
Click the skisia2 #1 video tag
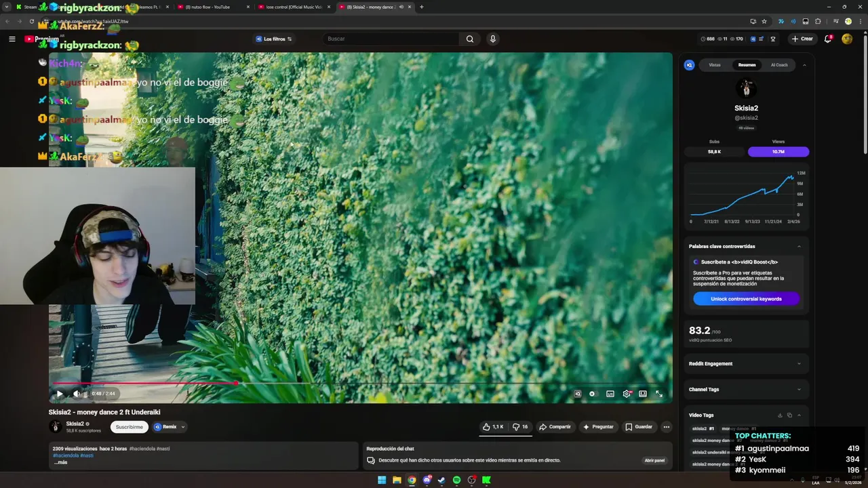point(703,429)
